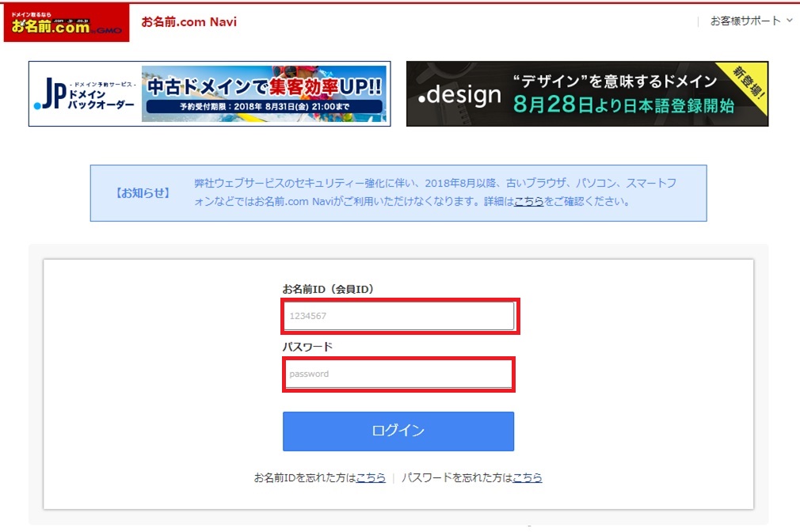The width and height of the screenshot is (800, 532).
Task: Open the お名前.com Navi title link
Action: 189,22
